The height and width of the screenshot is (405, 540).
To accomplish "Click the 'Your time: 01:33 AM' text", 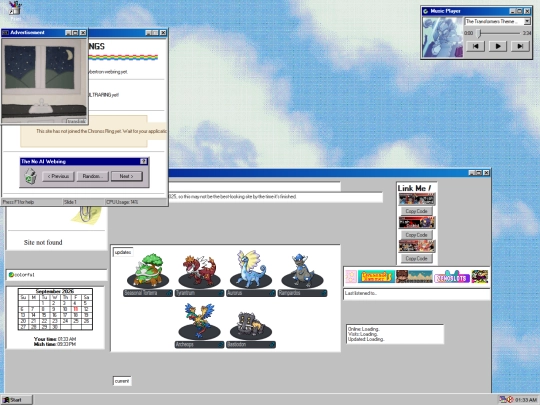I will (x=55, y=339).
